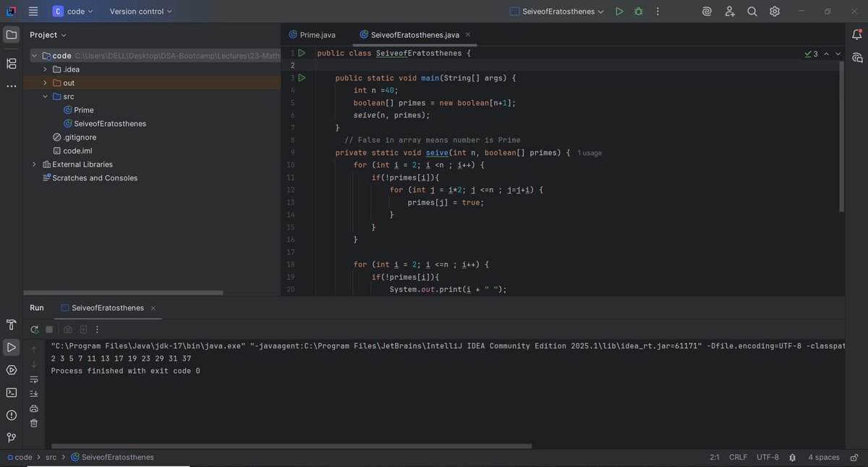Show more tool windows via left ellipsis

pyautogui.click(x=12, y=86)
